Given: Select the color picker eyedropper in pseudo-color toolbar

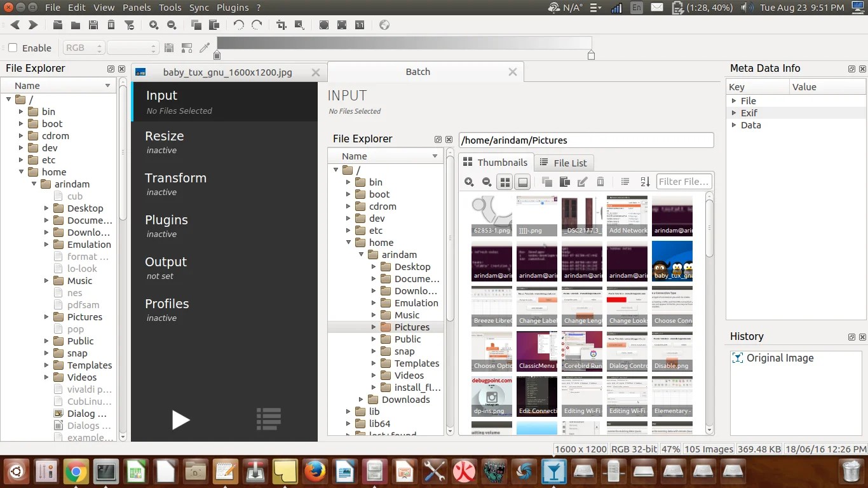Looking at the screenshot, I should pos(204,48).
